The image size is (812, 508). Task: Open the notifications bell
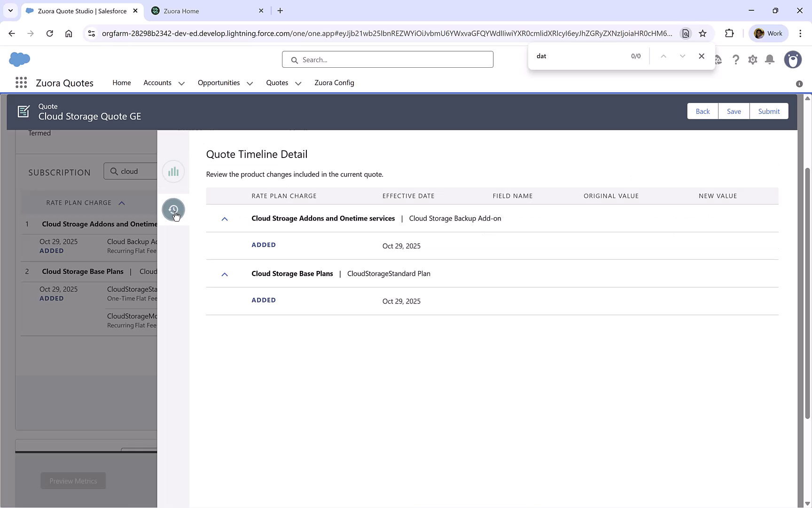tap(769, 60)
